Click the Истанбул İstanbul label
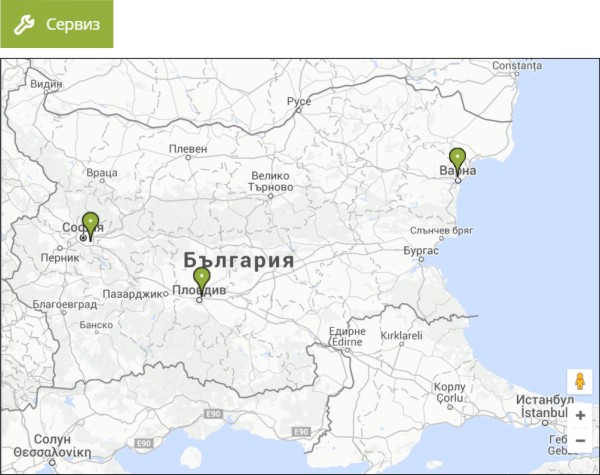This screenshot has width=600, height=475. 545,406
